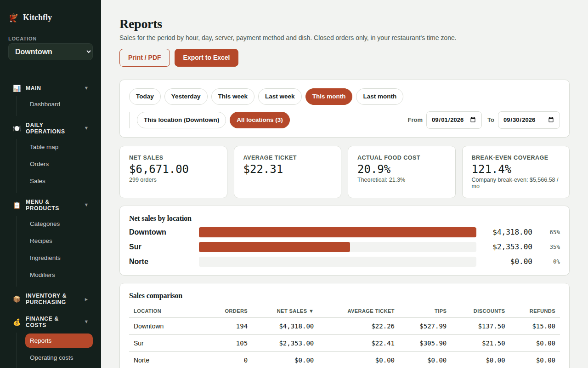Click the From date input field
The height and width of the screenshot is (368, 588).
[454, 120]
